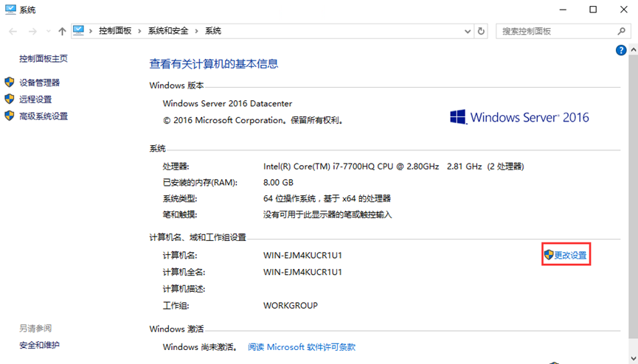
Task: Click the up one level arrow
Action: click(x=62, y=31)
